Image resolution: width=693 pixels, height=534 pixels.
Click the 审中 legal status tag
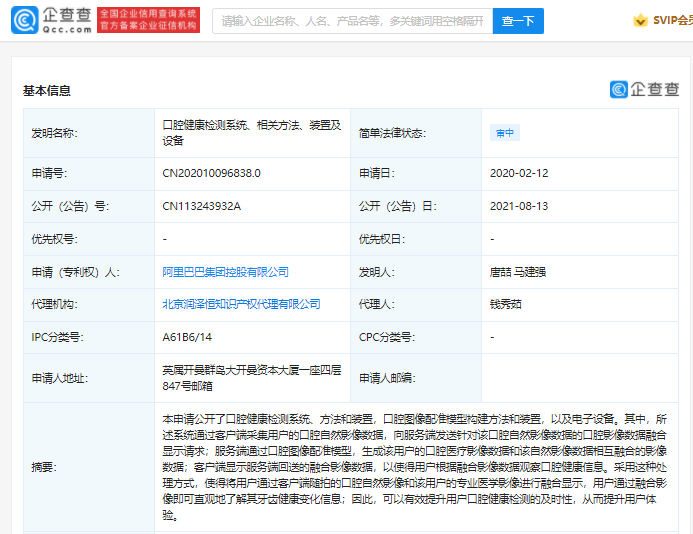[504, 133]
